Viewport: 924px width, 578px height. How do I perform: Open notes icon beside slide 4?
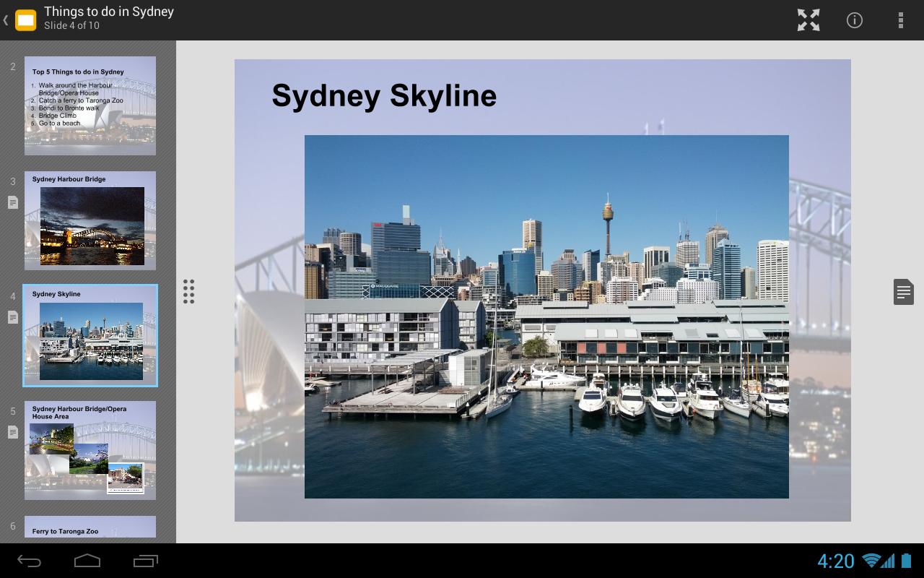pyautogui.click(x=13, y=317)
